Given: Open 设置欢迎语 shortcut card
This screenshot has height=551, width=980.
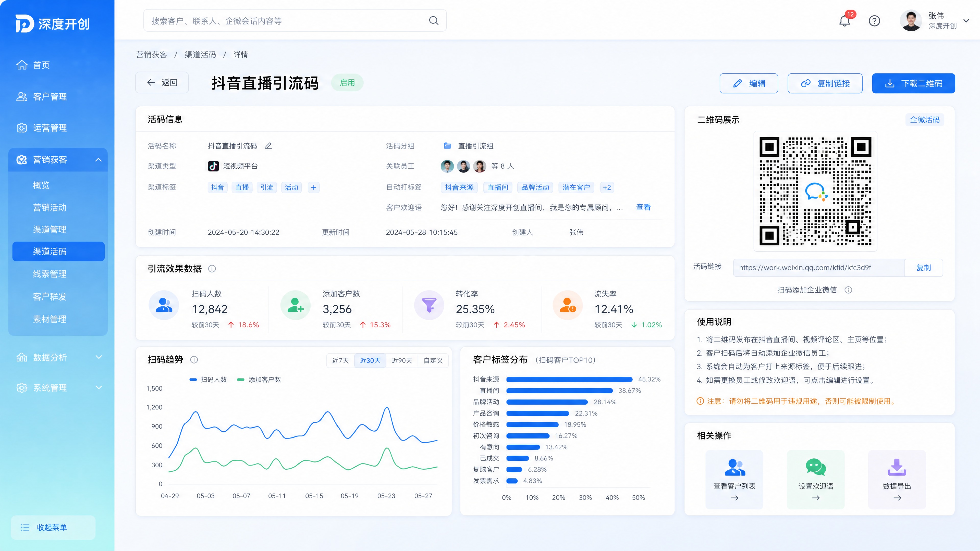Looking at the screenshot, I should pyautogui.click(x=816, y=480).
